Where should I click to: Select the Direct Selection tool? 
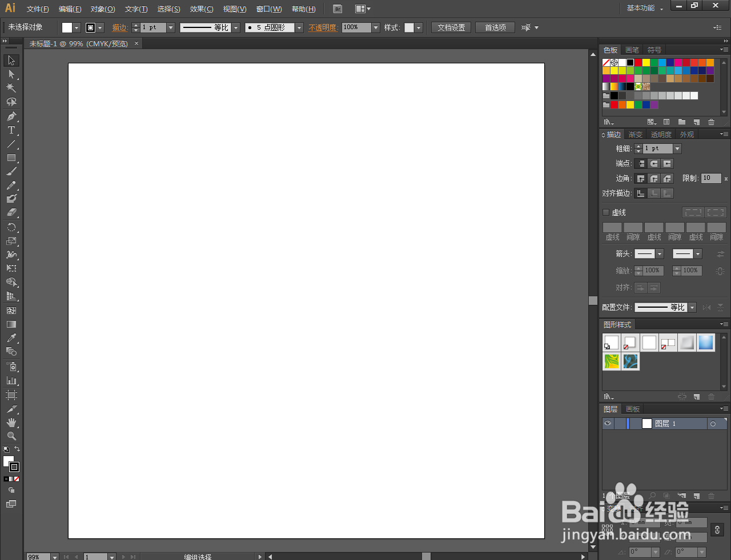coord(11,74)
